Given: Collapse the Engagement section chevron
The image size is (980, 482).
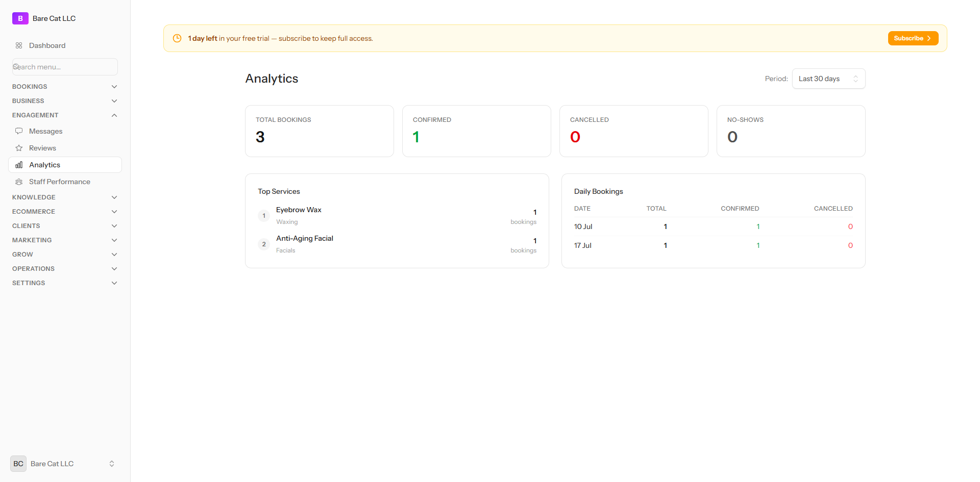Looking at the screenshot, I should click(x=114, y=115).
